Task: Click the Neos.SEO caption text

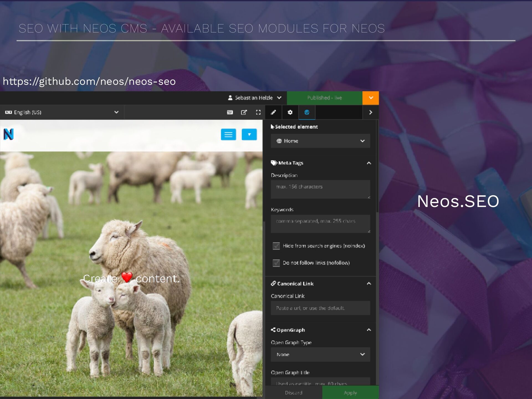Action: point(458,201)
